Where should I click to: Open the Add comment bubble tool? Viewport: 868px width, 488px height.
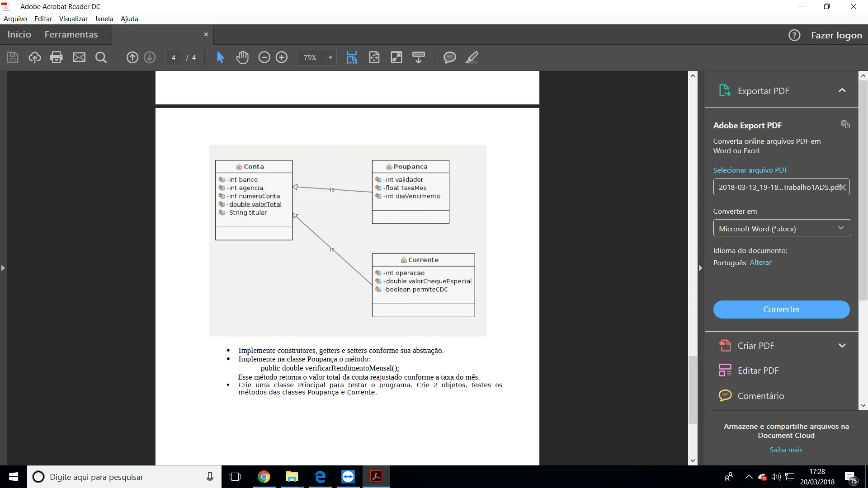click(x=449, y=57)
